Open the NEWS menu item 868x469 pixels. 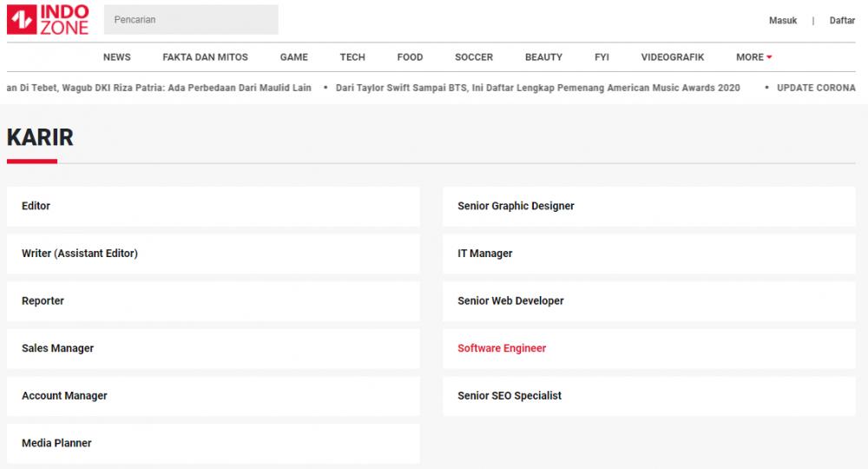coord(117,57)
